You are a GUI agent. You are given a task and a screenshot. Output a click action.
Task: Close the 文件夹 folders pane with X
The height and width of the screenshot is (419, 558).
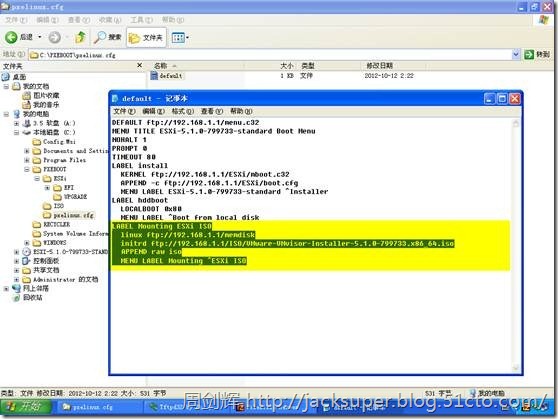tap(140, 65)
